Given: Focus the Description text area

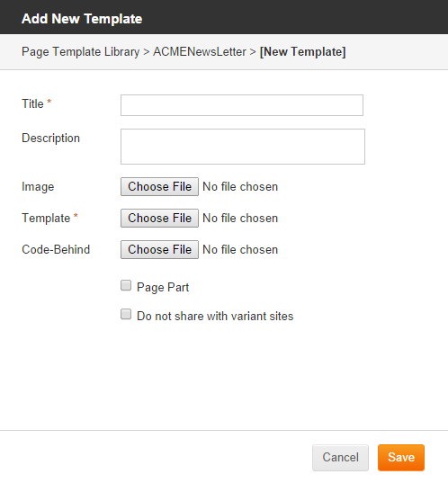Looking at the screenshot, I should pyautogui.click(x=243, y=147).
